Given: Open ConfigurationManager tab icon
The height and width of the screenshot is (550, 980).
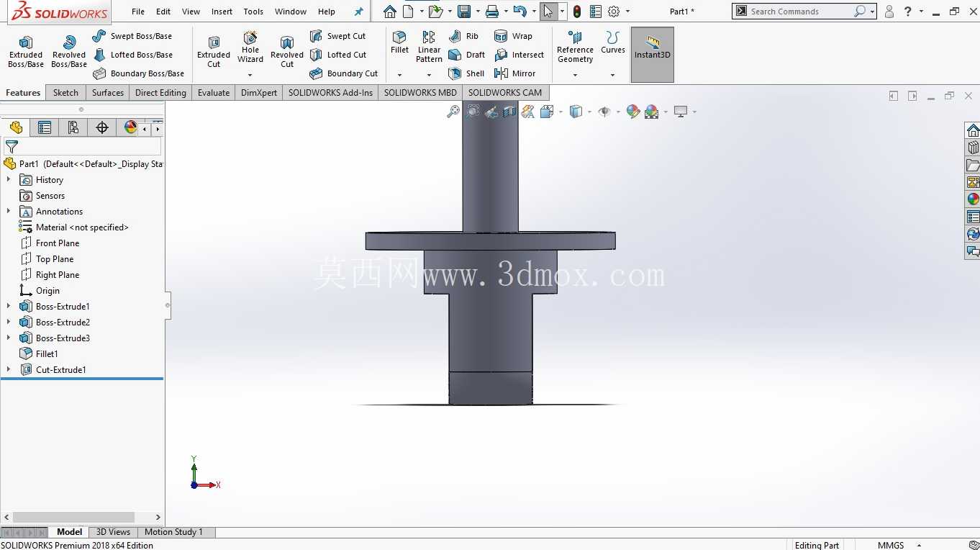Looking at the screenshot, I should coord(73,127).
